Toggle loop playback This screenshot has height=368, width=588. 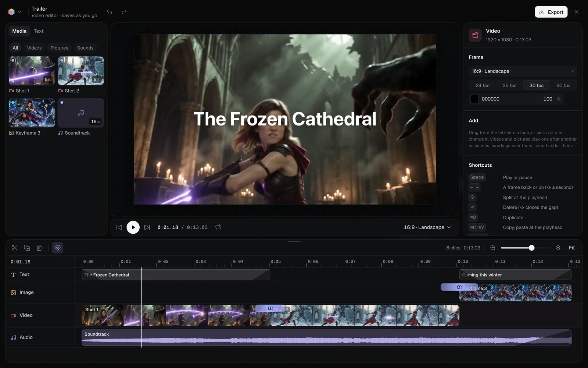point(218,227)
